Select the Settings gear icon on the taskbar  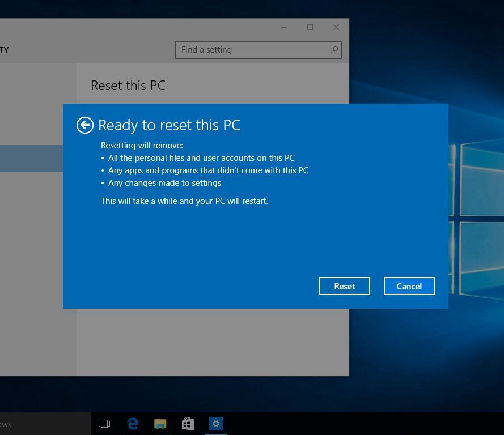tap(215, 423)
